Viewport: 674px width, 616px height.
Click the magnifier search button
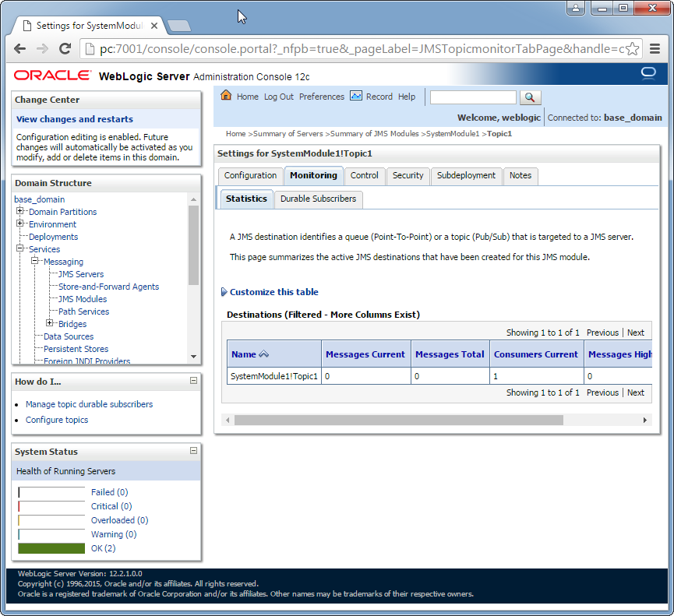pyautogui.click(x=530, y=97)
